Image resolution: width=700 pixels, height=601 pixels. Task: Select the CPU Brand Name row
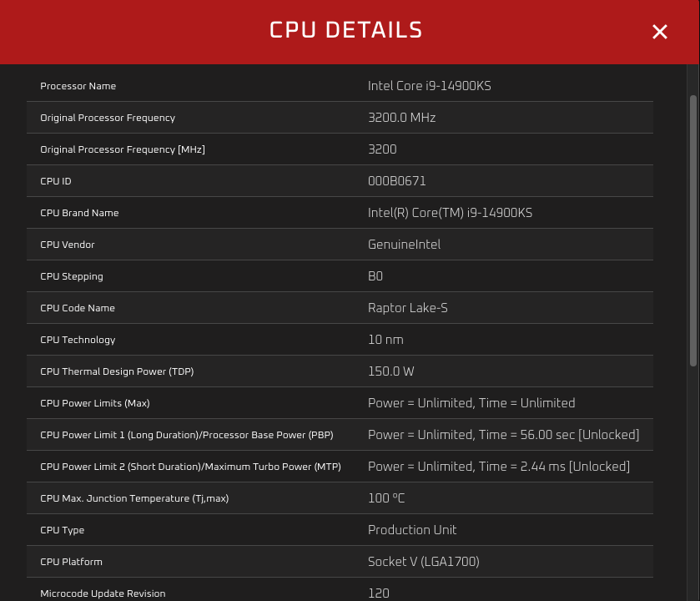pyautogui.click(x=340, y=213)
